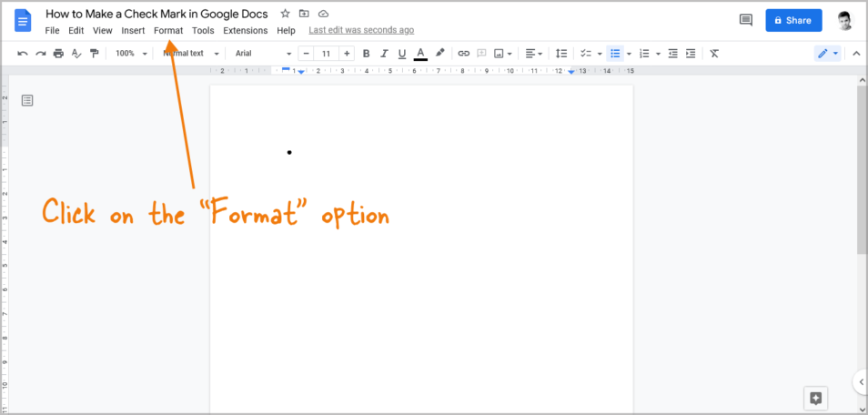
Task: Open the text color picker
Action: point(420,54)
